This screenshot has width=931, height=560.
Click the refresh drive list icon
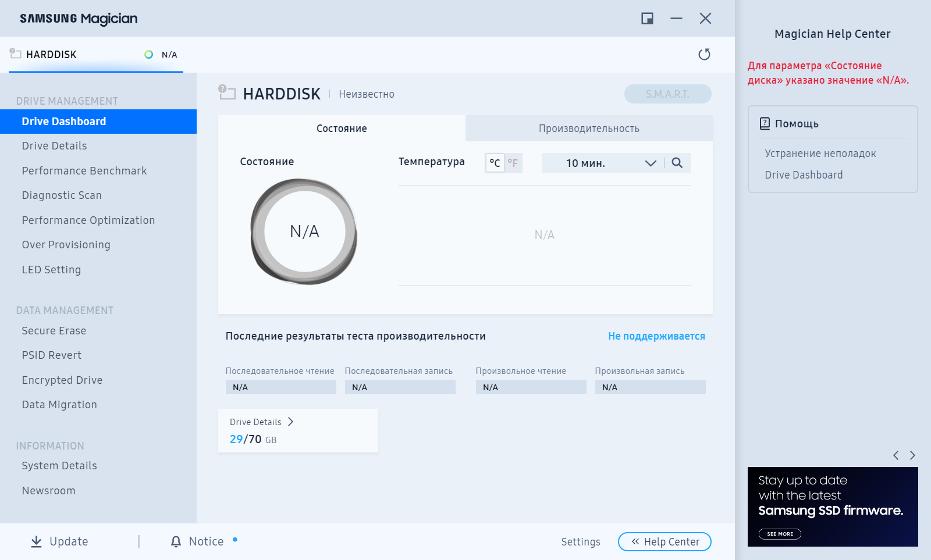[704, 54]
